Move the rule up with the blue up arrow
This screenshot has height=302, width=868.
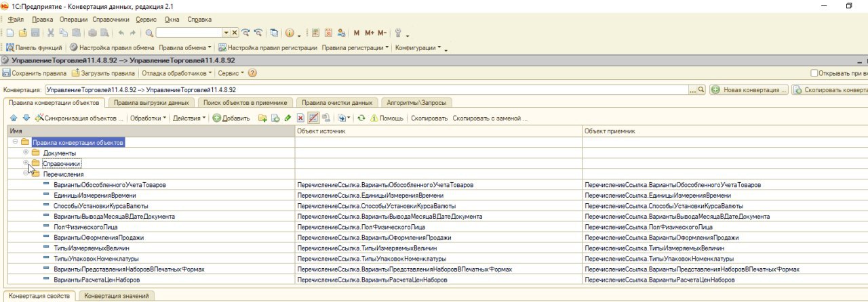coord(14,118)
